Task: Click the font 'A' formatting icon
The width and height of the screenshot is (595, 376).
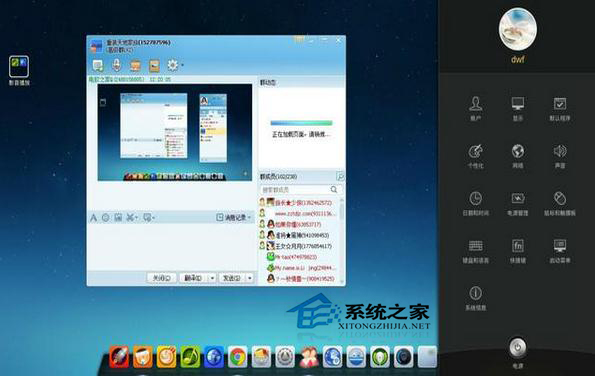Action: click(x=93, y=217)
